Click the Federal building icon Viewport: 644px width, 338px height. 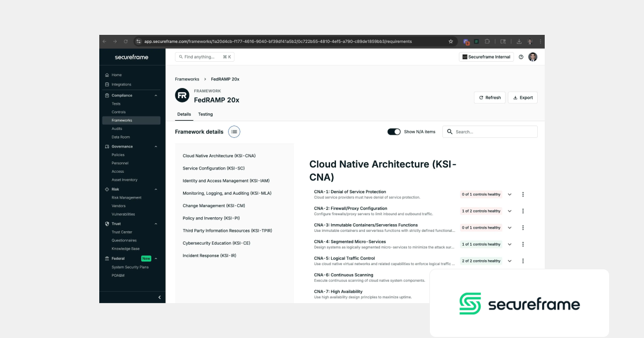coord(107,259)
